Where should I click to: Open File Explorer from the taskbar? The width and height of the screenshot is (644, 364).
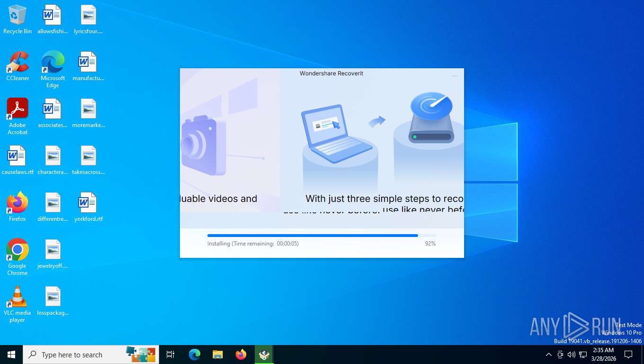pyautogui.click(x=217, y=355)
